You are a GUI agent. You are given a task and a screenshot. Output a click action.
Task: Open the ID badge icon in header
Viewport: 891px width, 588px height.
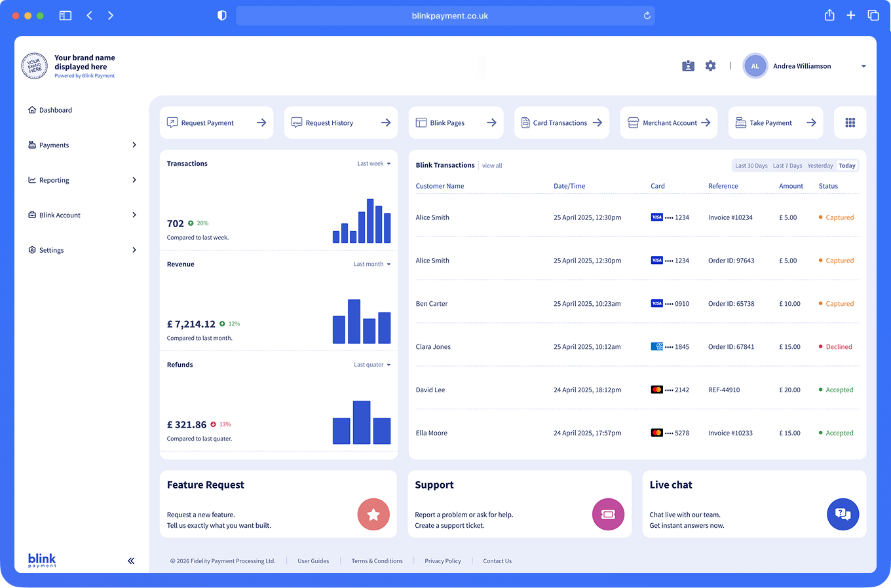click(x=688, y=66)
